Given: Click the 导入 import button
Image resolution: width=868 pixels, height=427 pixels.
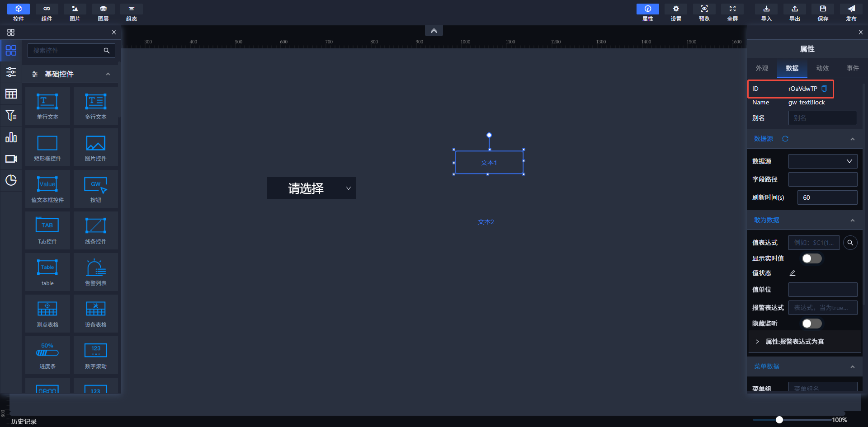Looking at the screenshot, I should (766, 13).
